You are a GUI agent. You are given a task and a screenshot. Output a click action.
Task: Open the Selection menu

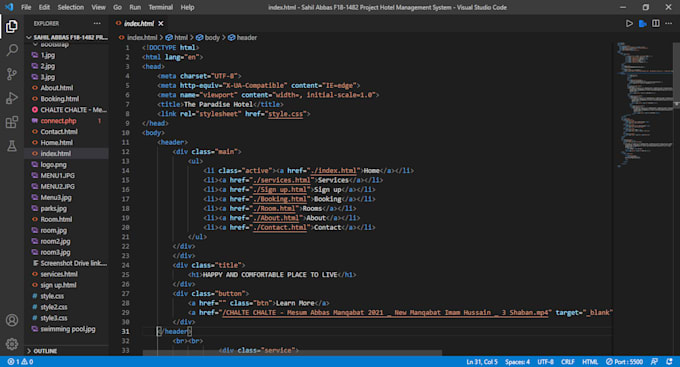71,7
